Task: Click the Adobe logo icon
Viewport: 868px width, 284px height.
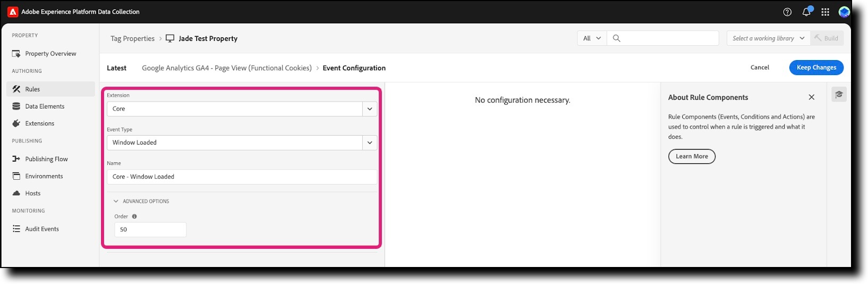Action: [x=13, y=12]
